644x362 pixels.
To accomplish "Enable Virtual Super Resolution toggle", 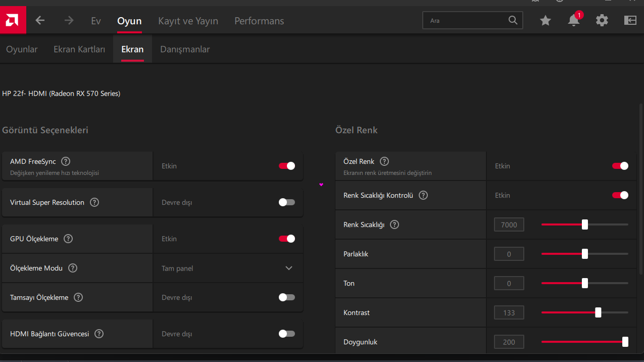I will point(287,202).
